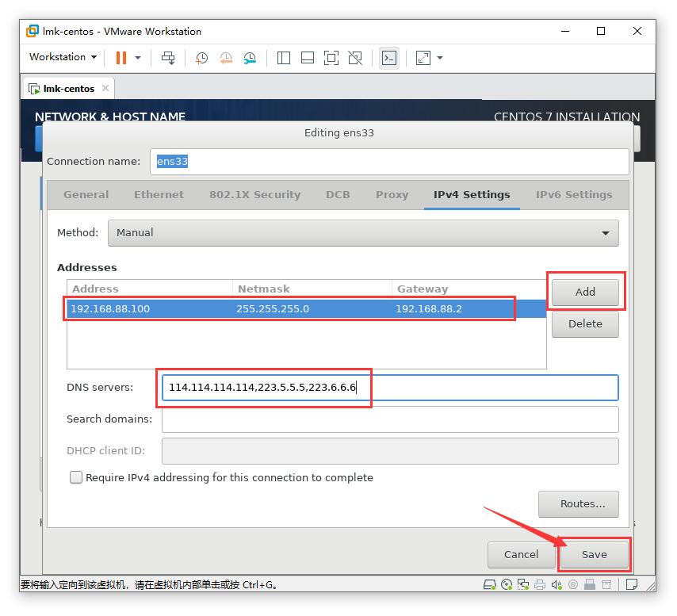Click the Add address button
The image size is (677, 616).
click(x=585, y=293)
